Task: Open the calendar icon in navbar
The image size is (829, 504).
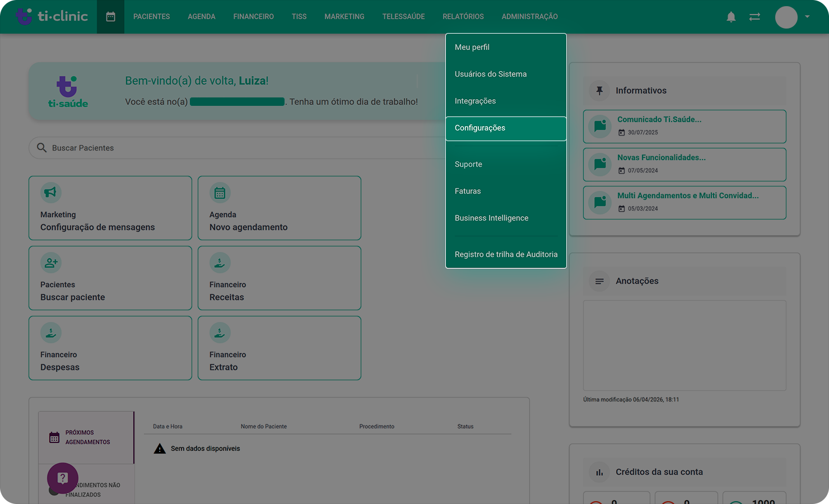Action: pyautogui.click(x=110, y=17)
